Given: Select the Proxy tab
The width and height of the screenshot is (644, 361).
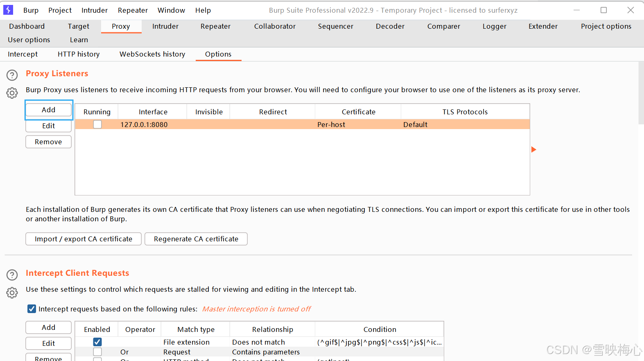Looking at the screenshot, I should [121, 26].
